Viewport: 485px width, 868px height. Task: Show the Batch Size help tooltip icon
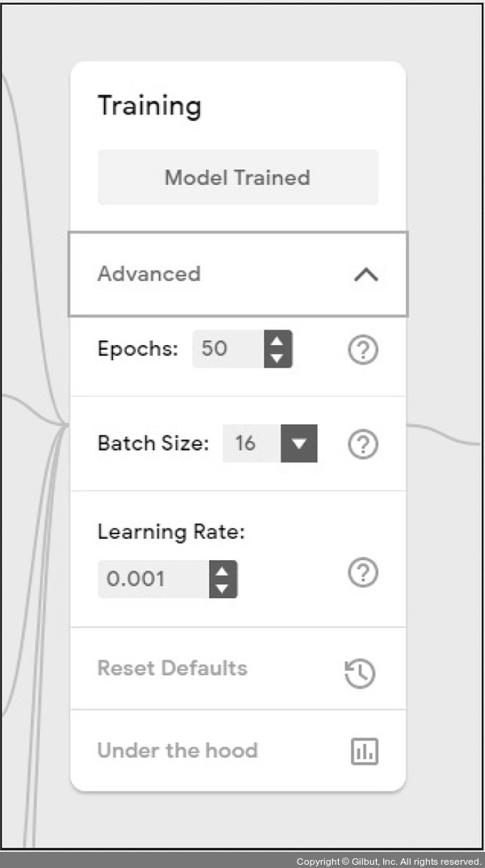pos(363,445)
